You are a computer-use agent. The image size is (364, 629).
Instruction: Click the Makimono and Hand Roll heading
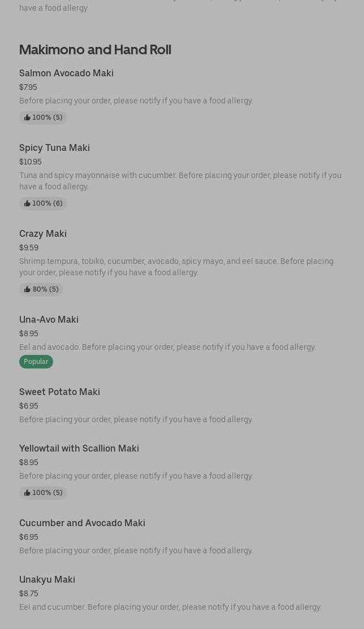[x=95, y=50]
